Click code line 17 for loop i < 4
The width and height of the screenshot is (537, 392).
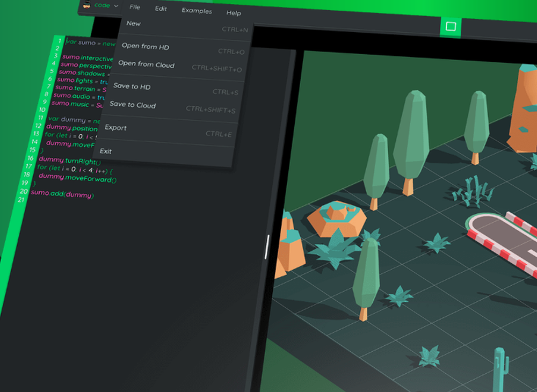[x=75, y=169]
